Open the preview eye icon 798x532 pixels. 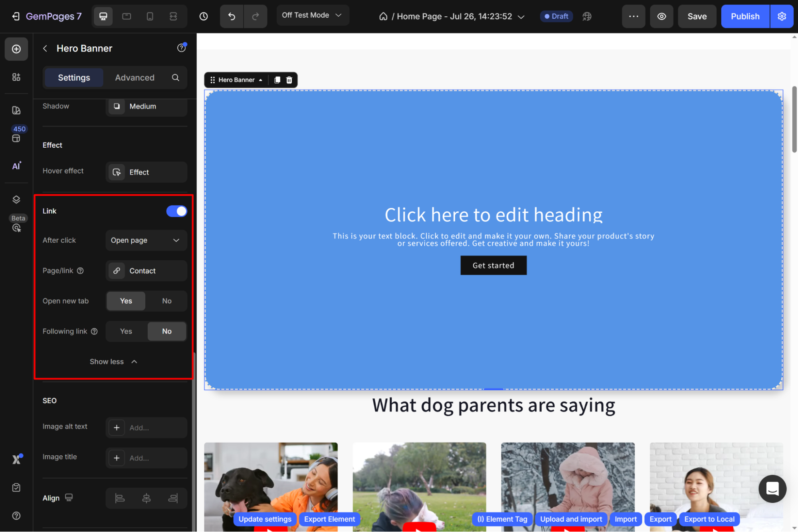(x=661, y=16)
